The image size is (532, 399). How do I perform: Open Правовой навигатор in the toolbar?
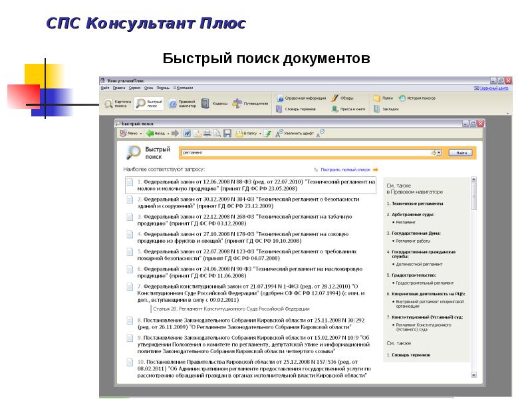click(x=182, y=103)
